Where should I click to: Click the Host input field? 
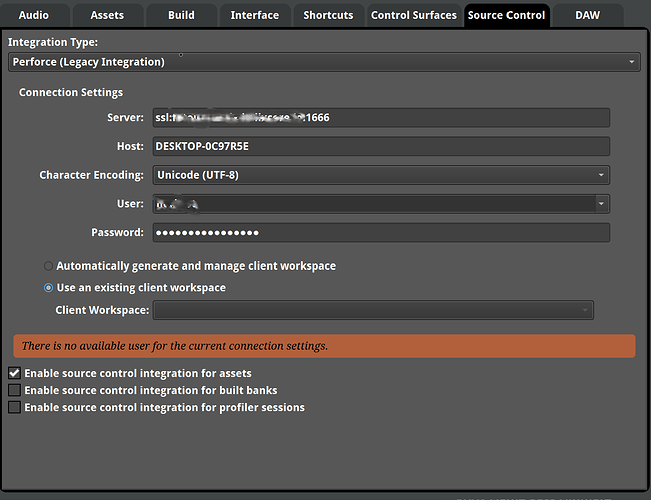coord(380,146)
